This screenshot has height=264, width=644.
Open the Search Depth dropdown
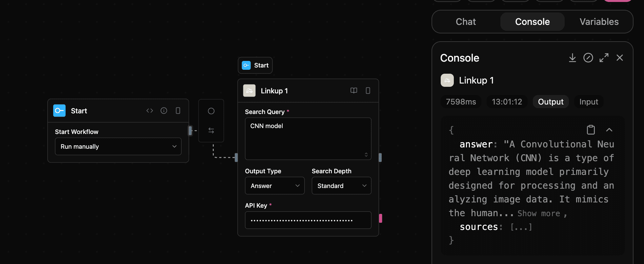click(341, 186)
